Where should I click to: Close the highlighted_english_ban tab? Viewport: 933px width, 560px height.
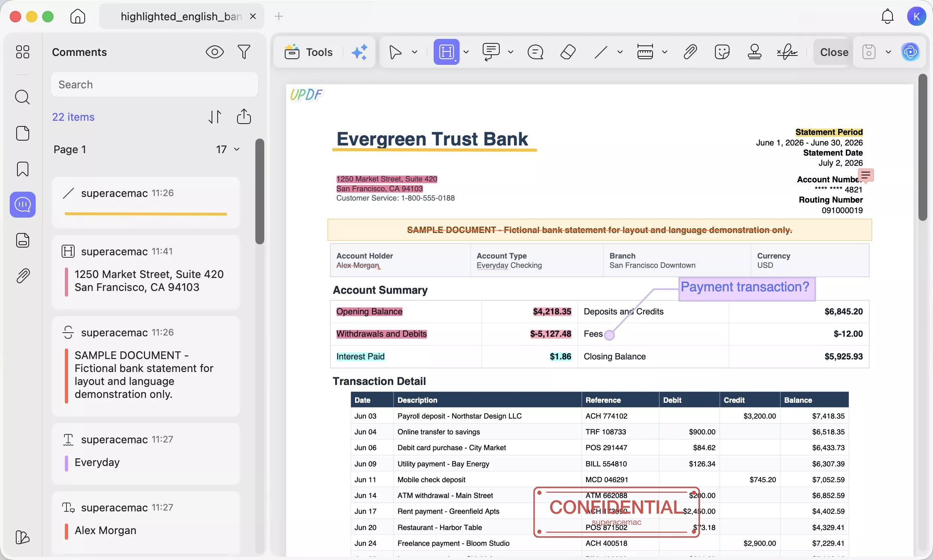click(x=253, y=17)
